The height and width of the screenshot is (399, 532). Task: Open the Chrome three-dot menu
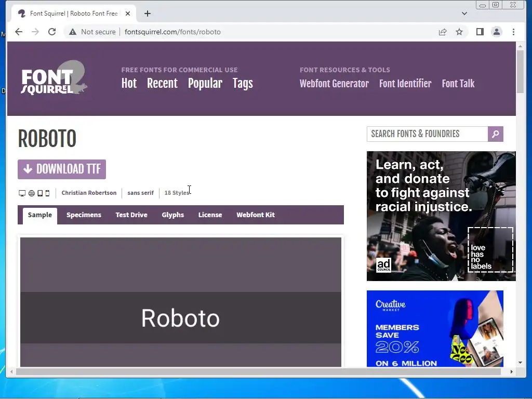tap(513, 32)
